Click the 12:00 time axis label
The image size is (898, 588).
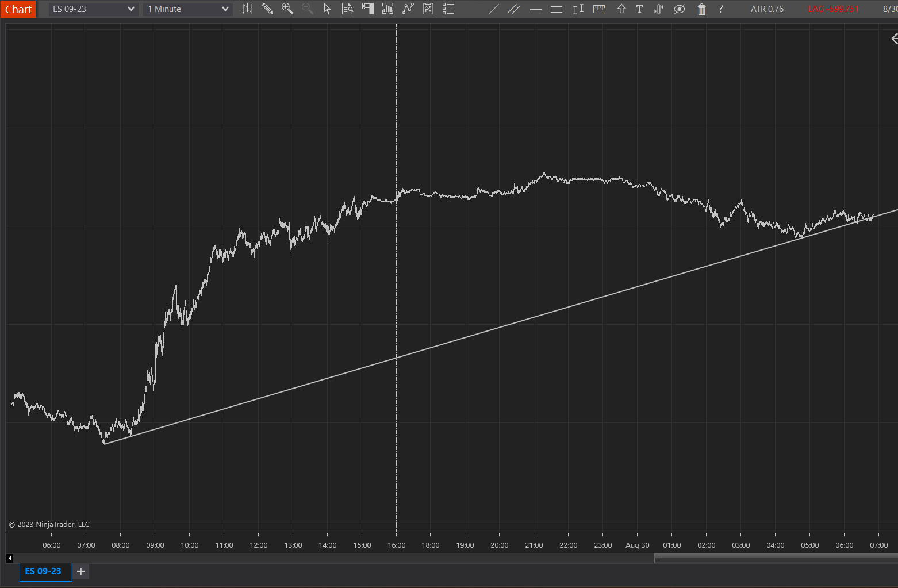259,545
